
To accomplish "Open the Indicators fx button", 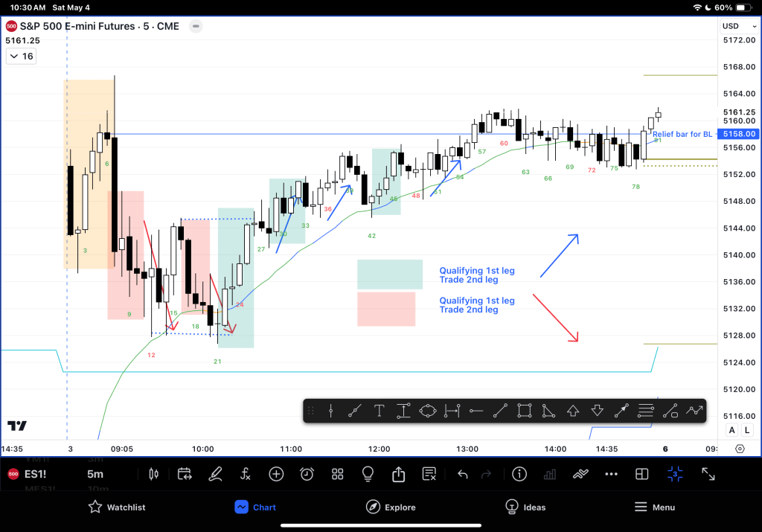I will 246,474.
